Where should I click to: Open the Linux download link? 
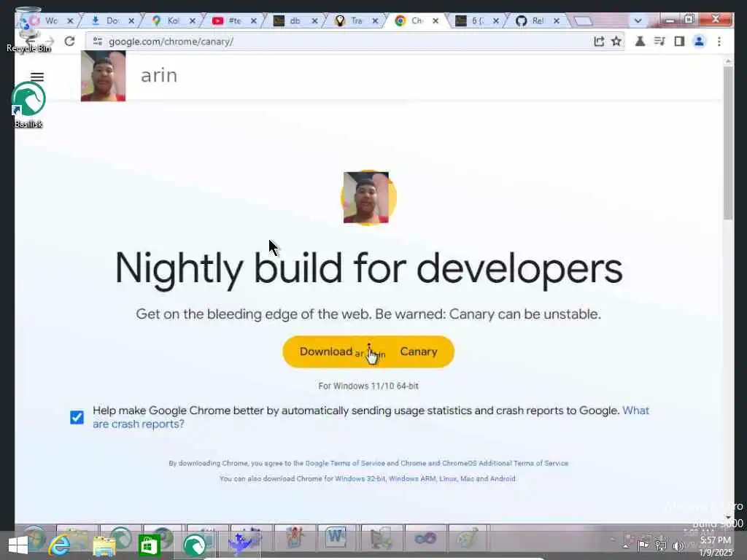tap(448, 478)
